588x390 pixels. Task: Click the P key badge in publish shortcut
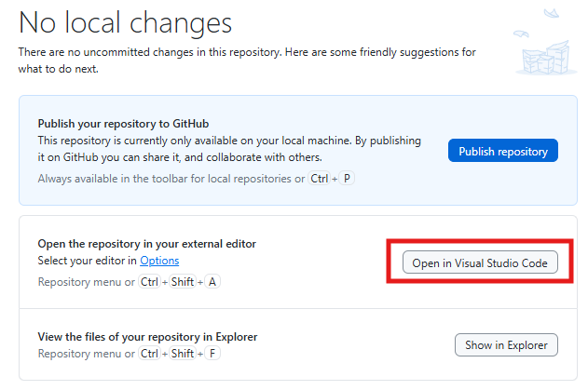[348, 178]
